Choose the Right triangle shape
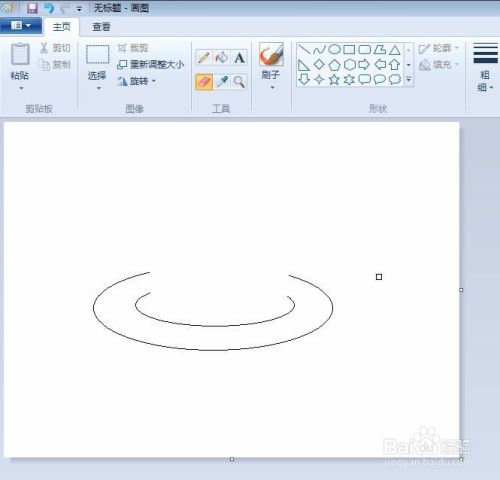 click(304, 65)
